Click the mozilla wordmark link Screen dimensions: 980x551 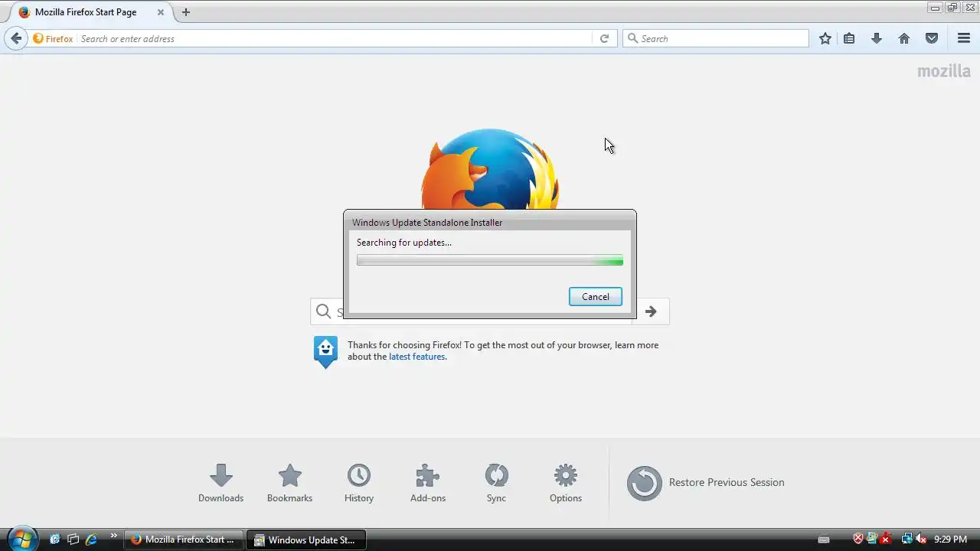coord(943,71)
